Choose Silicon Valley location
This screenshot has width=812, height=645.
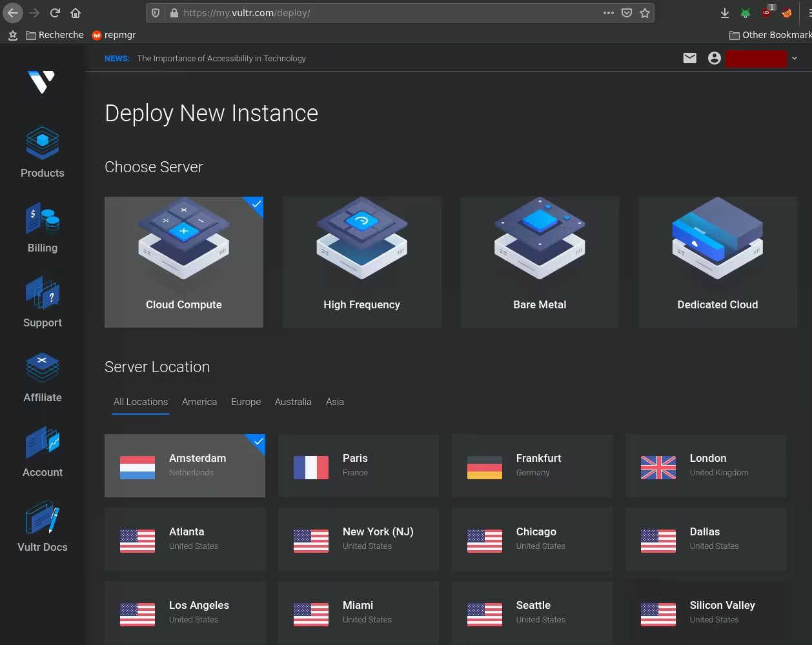[x=705, y=613]
